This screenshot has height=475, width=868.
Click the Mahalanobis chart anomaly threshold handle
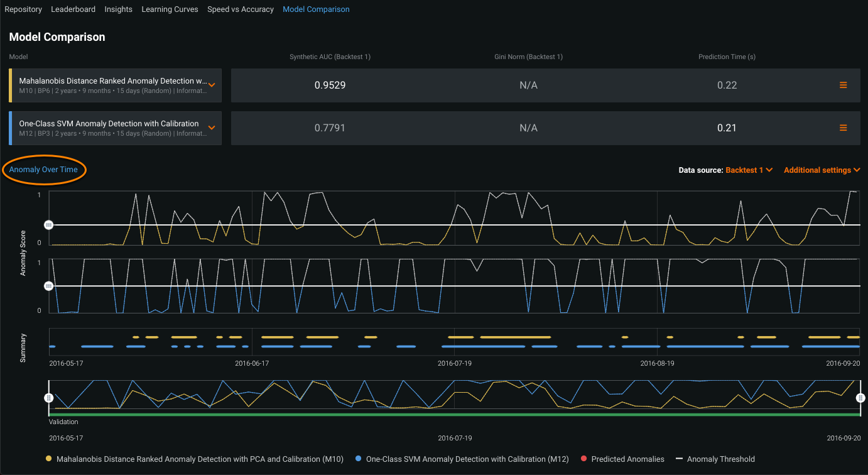(x=48, y=225)
